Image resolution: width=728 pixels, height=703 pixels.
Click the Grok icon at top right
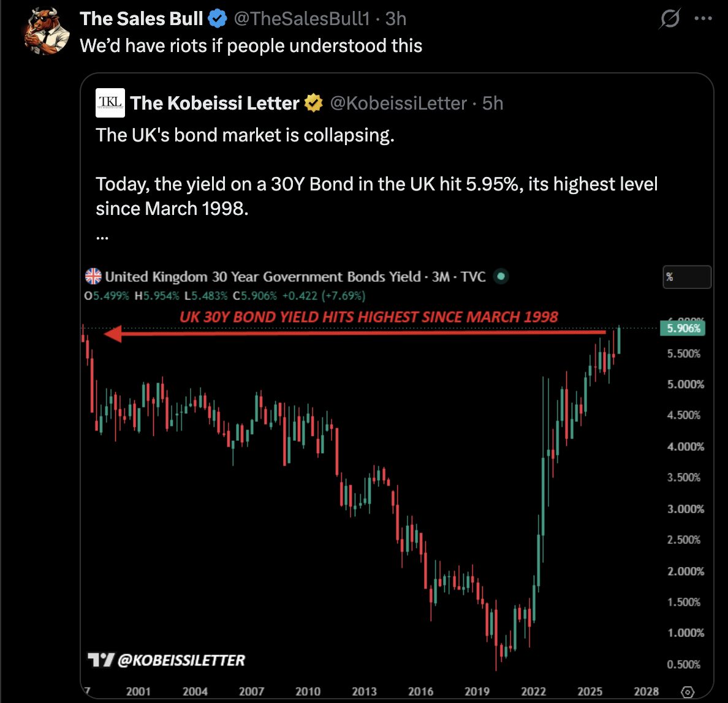pos(670,18)
